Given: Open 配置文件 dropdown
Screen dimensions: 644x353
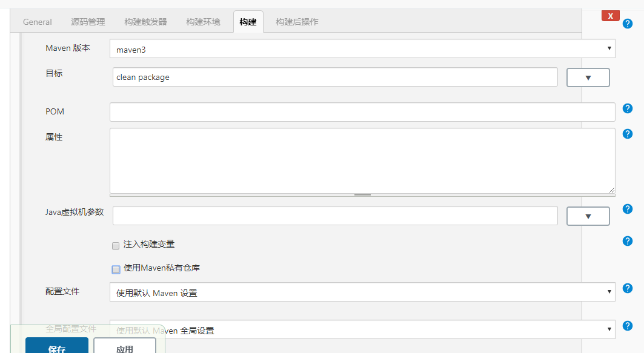Looking at the screenshot, I should tap(362, 292).
